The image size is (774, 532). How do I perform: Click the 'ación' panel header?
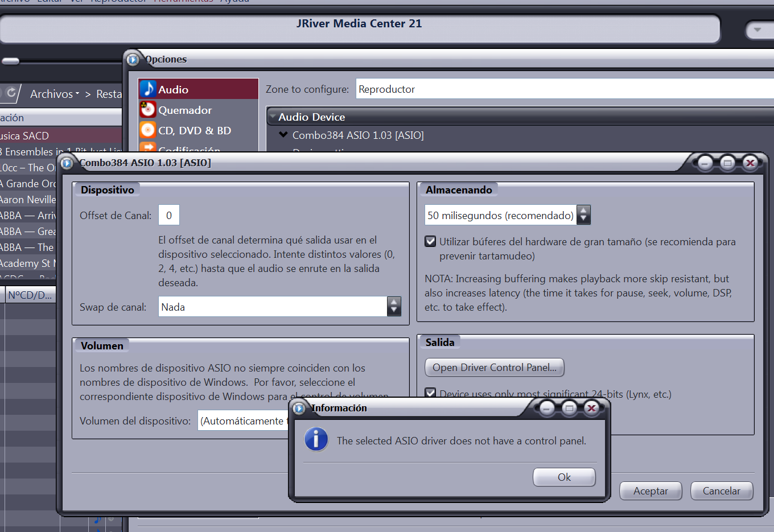pyautogui.click(x=61, y=118)
